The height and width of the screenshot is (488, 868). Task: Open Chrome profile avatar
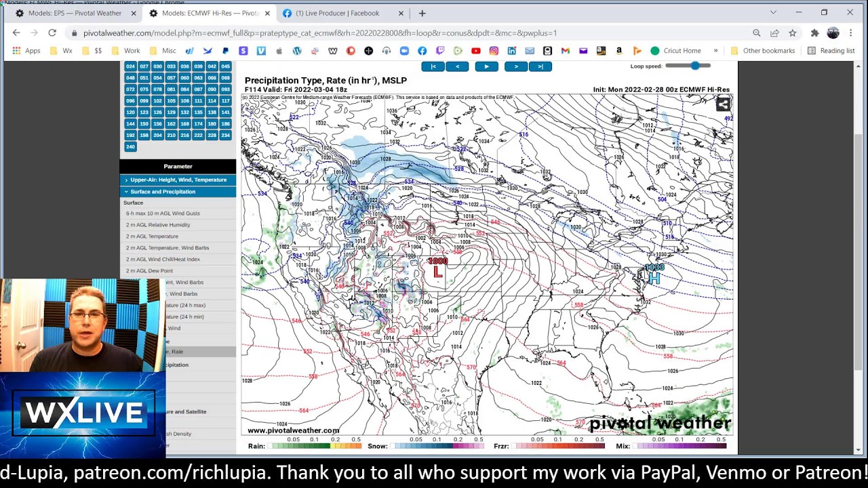click(833, 33)
